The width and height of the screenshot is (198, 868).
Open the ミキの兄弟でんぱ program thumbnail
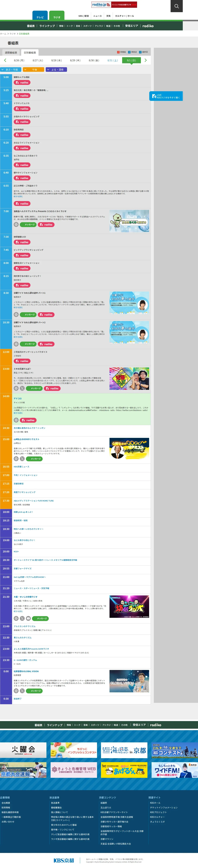coord(129,379)
